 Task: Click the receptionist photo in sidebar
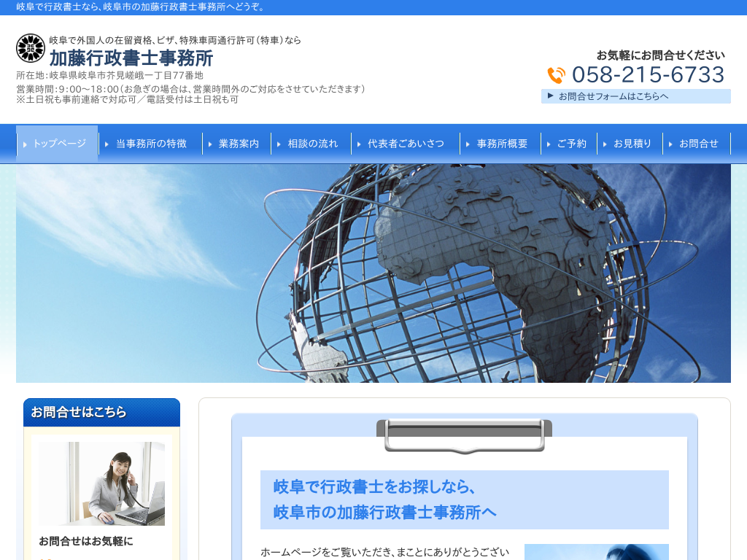pos(102,484)
